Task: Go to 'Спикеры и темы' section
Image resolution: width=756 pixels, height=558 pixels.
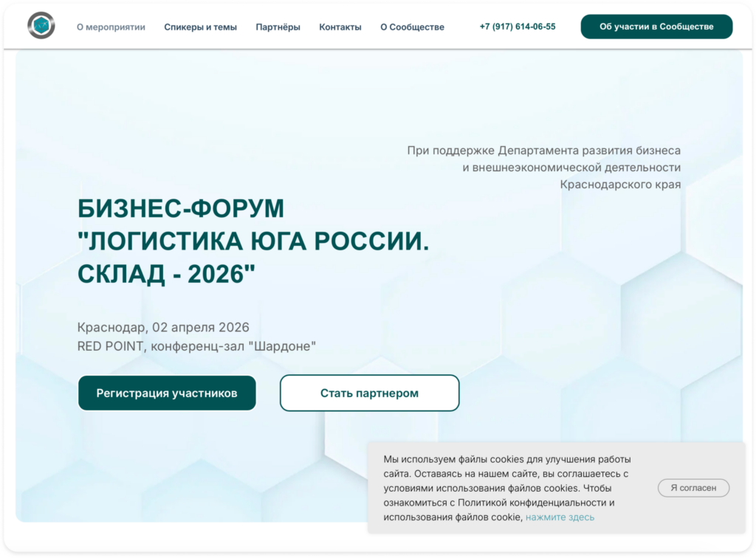Action: (200, 27)
